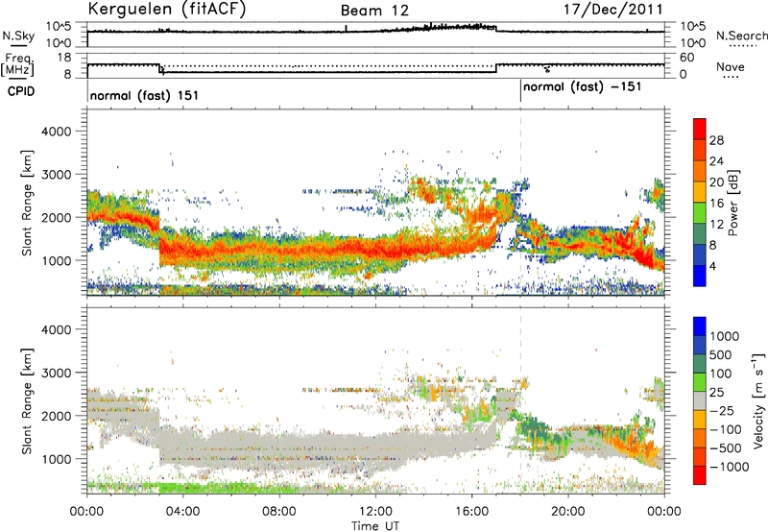
Task: Click the left '10^5' noise axis label
Action: [59, 27]
